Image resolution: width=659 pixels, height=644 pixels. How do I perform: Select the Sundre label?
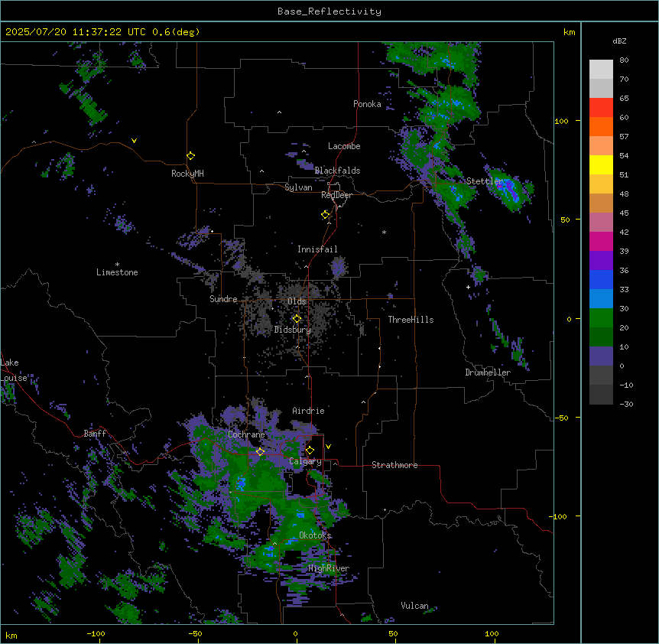tap(223, 299)
